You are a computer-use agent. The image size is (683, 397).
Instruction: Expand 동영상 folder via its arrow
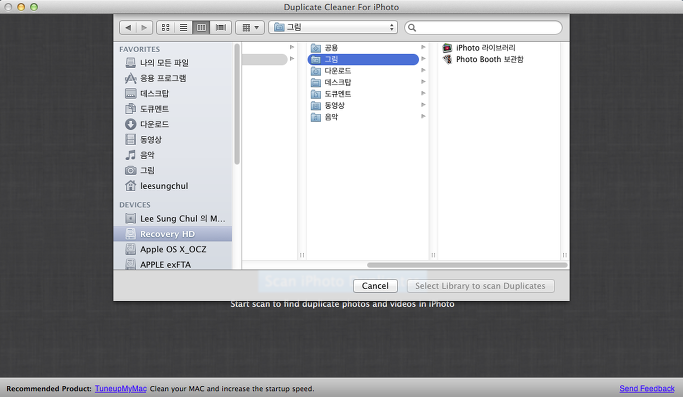point(423,105)
